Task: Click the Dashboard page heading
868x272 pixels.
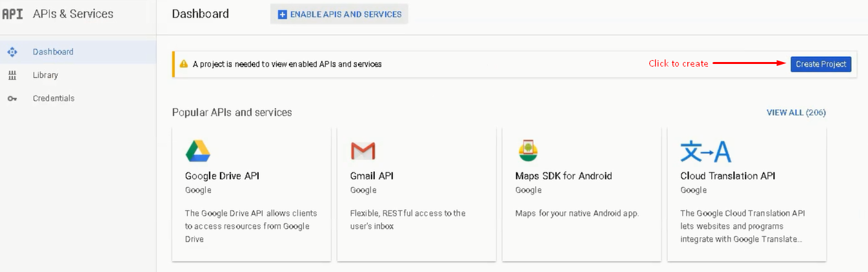Action: [x=200, y=14]
